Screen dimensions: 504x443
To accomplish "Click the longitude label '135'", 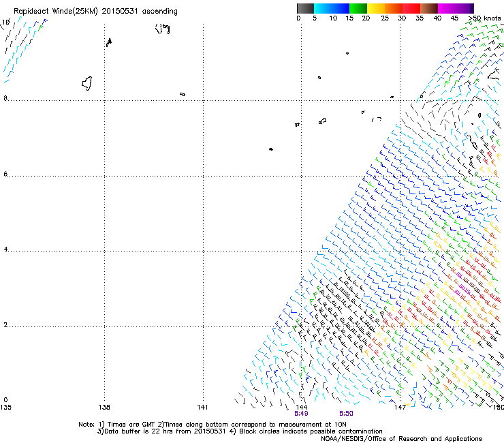I will point(5,408).
